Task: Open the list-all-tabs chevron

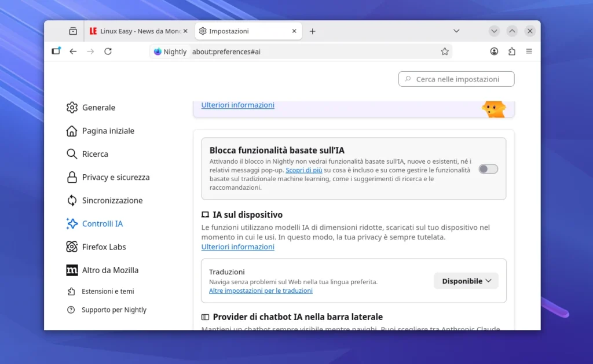Action: tap(456, 31)
